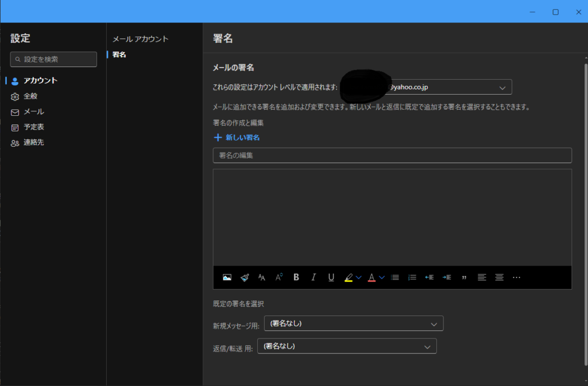Increase indent using the toolbar icon
This screenshot has height=386, width=588.
pos(447,278)
